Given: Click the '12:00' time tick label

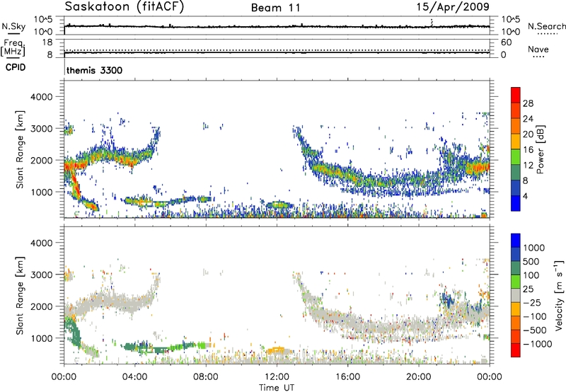Looking at the screenshot, I should 277,377.
